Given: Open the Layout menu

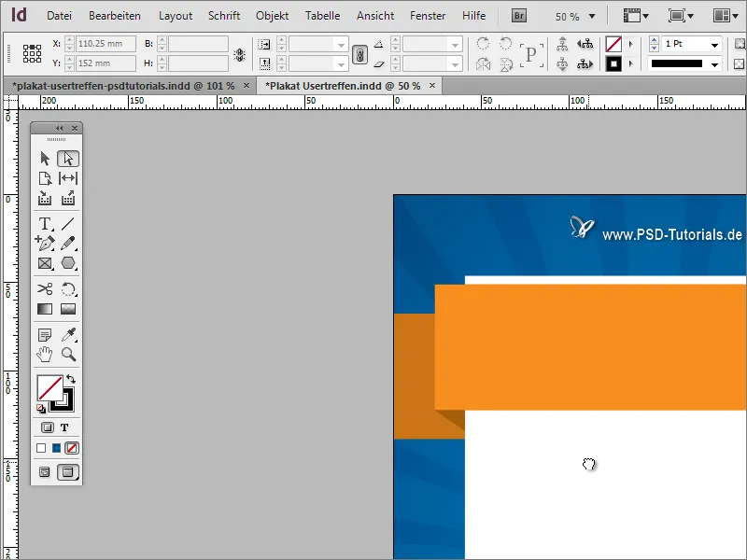Looking at the screenshot, I should (x=176, y=16).
